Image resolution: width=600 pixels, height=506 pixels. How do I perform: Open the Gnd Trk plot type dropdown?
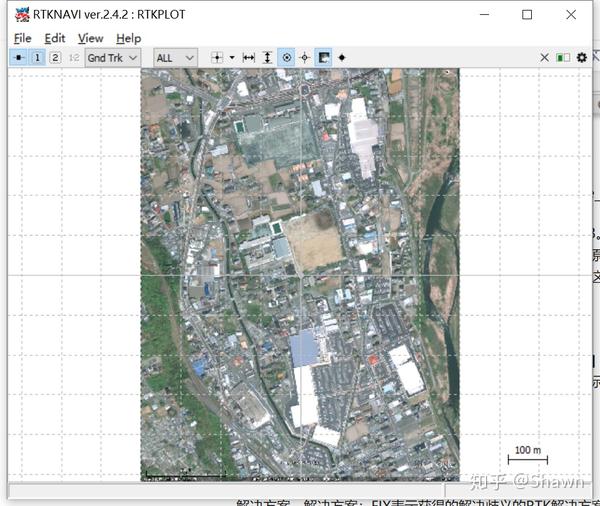click(112, 58)
